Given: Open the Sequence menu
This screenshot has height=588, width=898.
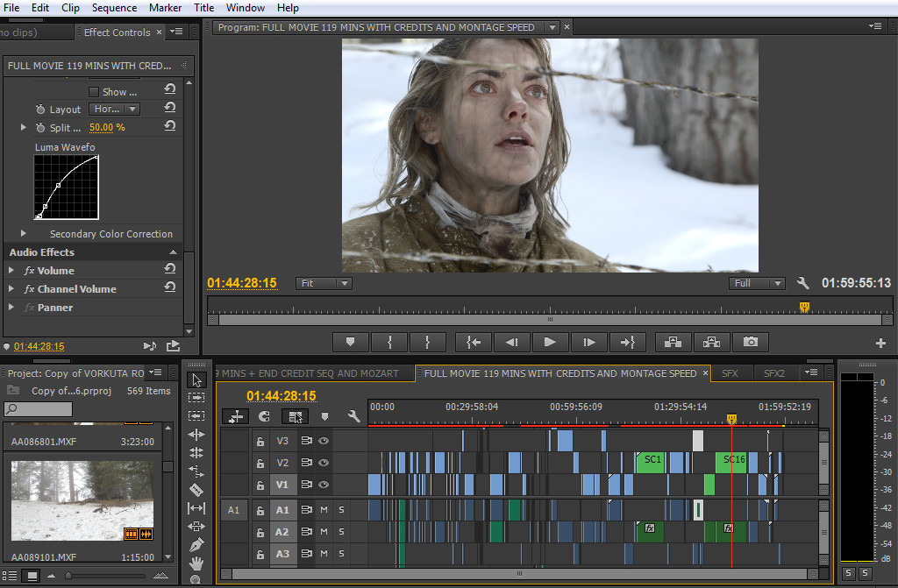Looking at the screenshot, I should tap(115, 7).
